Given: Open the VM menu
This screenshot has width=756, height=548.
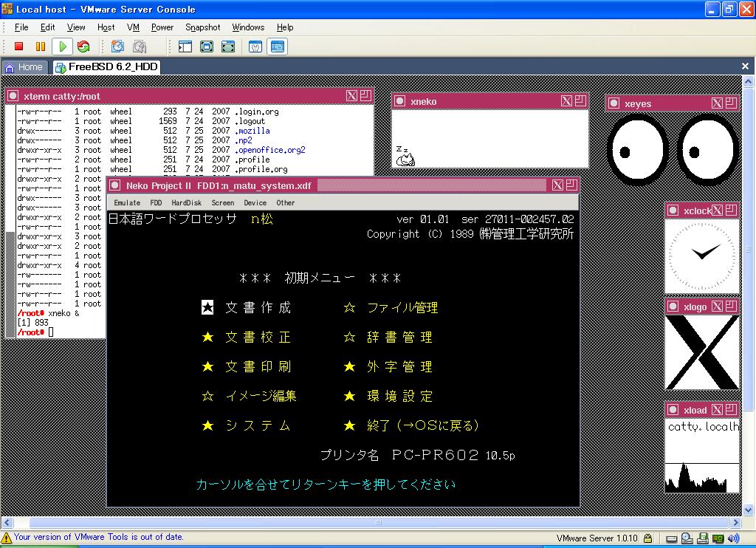Looking at the screenshot, I should click(133, 27).
